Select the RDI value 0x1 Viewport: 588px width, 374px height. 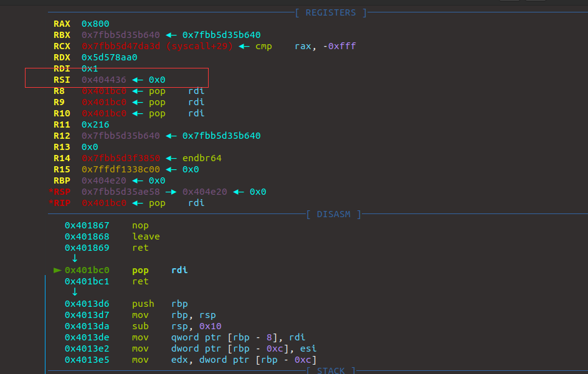pyautogui.click(x=90, y=68)
